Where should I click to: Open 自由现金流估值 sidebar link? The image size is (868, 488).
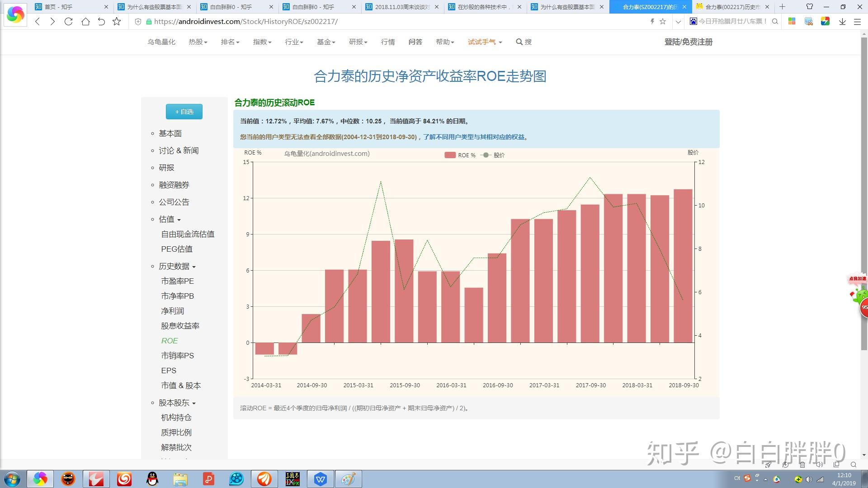tap(188, 234)
